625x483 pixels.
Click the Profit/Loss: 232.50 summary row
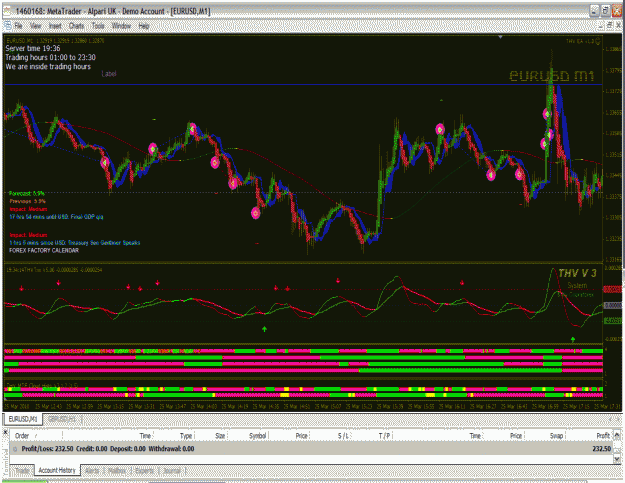pyautogui.click(x=311, y=449)
